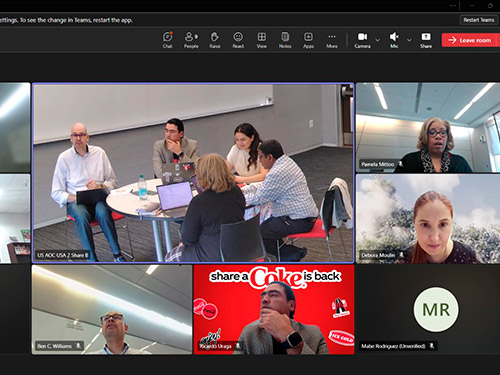The width and height of the screenshot is (500, 375).
Task: Expand mic options dropdown arrow
Action: click(x=409, y=40)
